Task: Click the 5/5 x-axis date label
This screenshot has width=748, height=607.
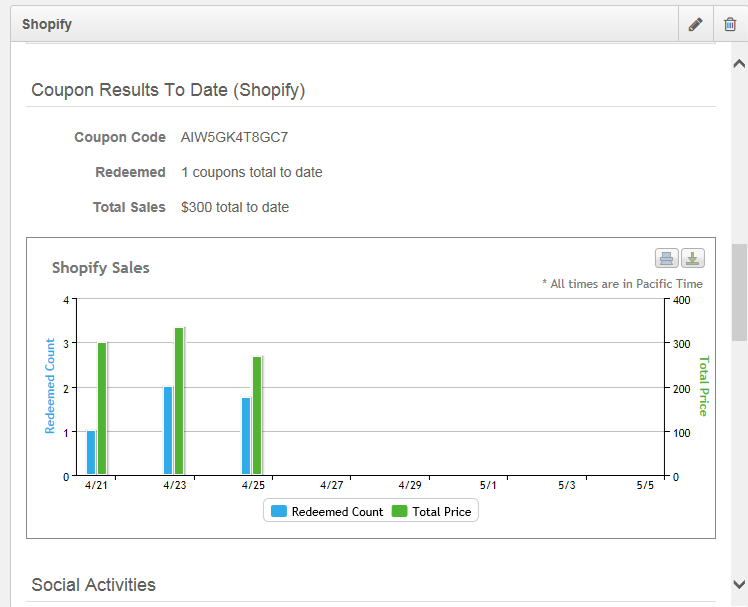Action: tap(645, 485)
